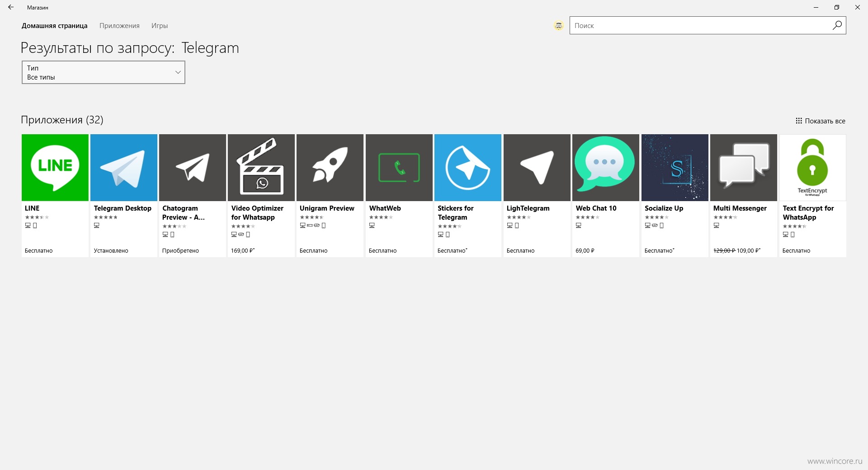Click Бесплатно under LINE
The image size is (868, 470).
coord(39,251)
